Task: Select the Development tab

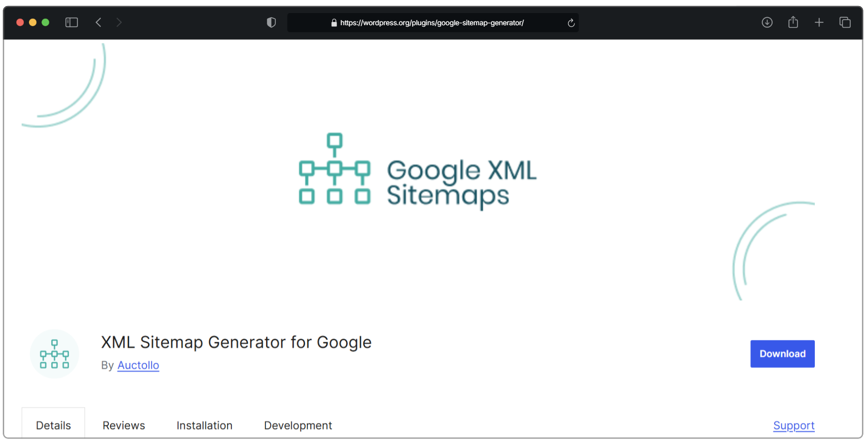Action: [298, 425]
